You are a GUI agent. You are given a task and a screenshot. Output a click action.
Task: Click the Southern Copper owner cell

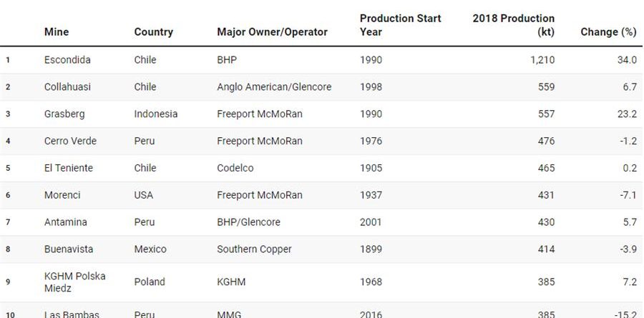click(254, 250)
